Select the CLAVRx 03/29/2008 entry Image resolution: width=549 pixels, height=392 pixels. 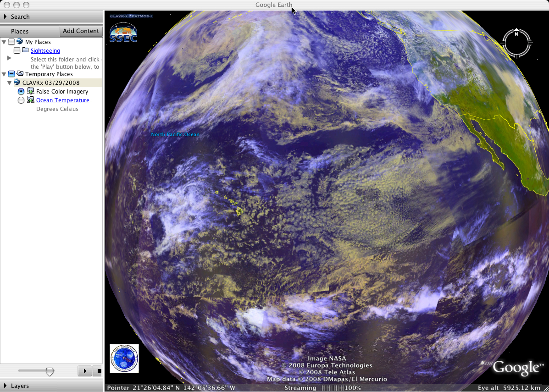[x=51, y=83]
